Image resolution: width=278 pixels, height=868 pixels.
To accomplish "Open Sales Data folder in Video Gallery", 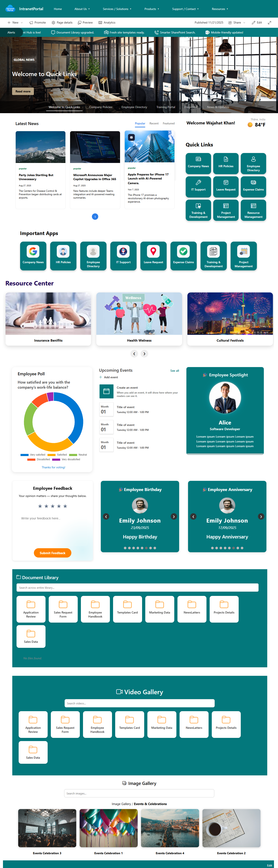I will point(33,752).
